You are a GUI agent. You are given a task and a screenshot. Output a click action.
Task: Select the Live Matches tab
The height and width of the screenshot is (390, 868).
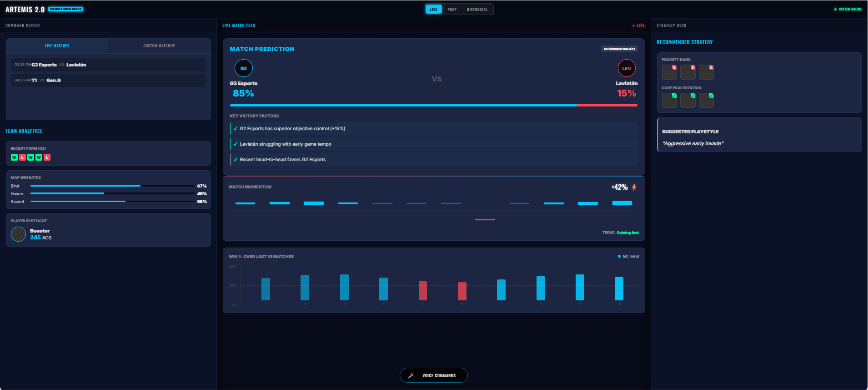click(57, 46)
